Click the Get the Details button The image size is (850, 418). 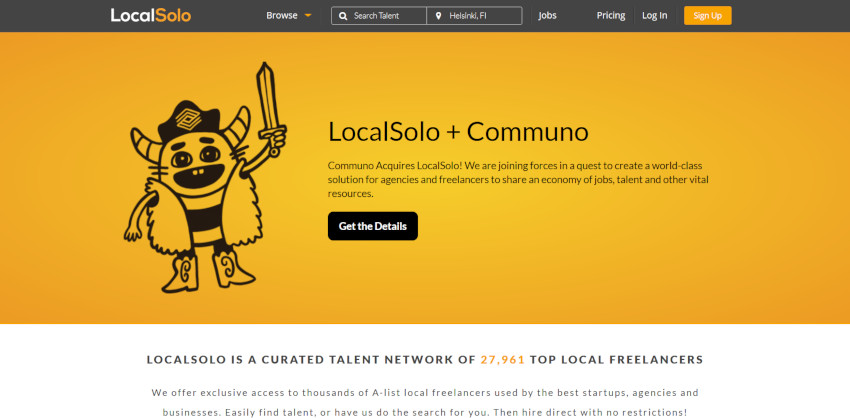click(373, 226)
